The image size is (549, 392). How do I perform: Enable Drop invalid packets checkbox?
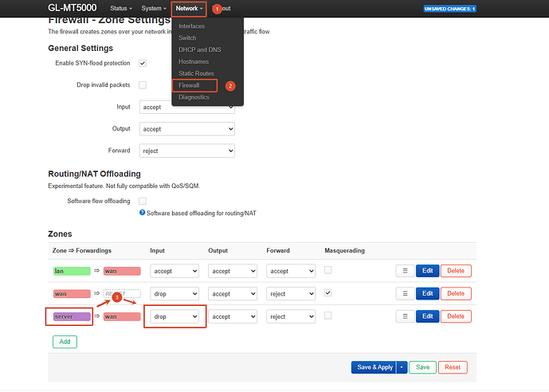click(143, 85)
